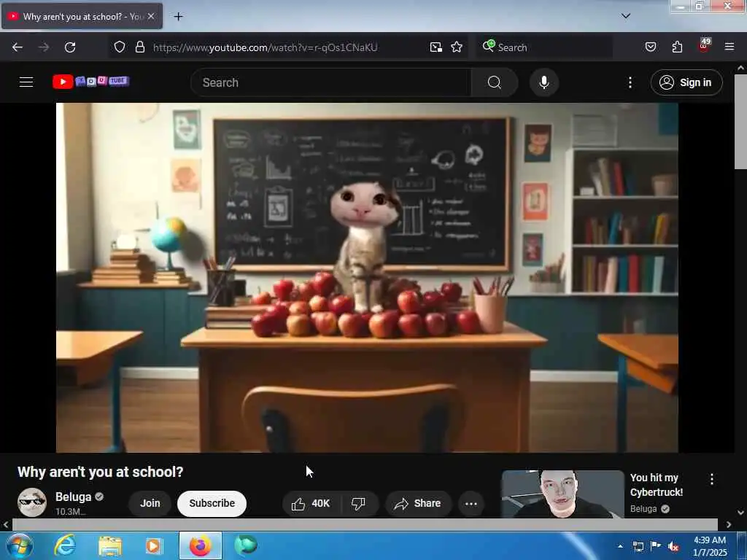Like the video with thumbs-up 40K
This screenshot has height=560, width=747.
point(311,503)
